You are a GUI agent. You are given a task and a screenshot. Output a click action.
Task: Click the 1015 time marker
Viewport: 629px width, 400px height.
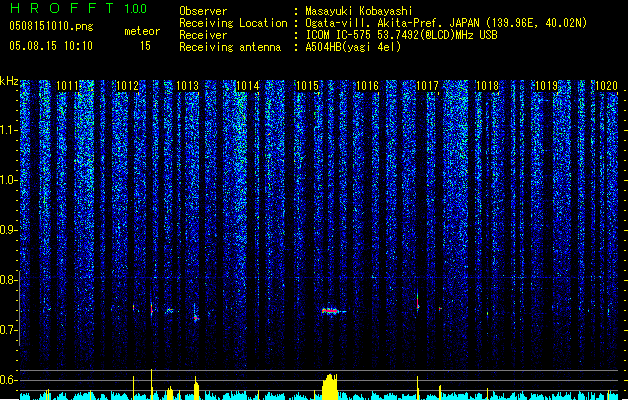click(307, 86)
